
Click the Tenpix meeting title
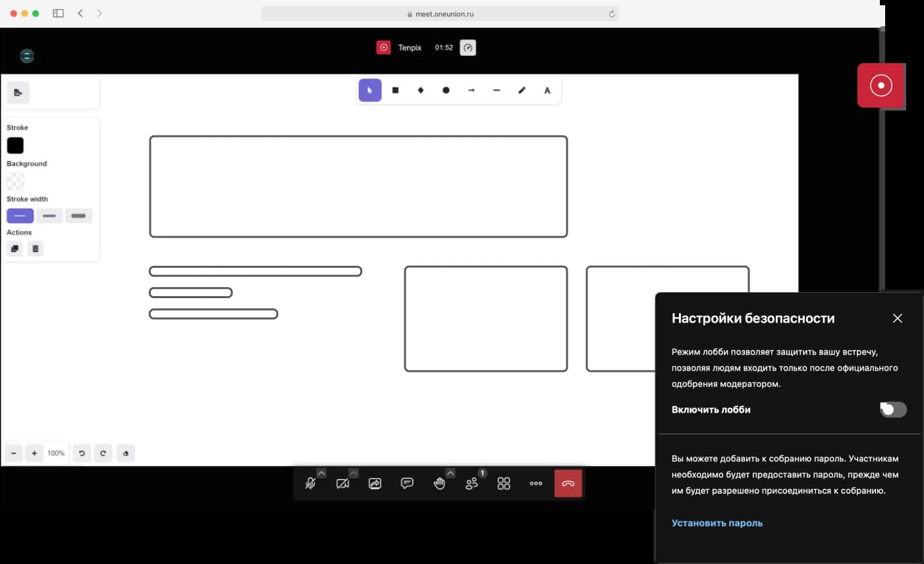[410, 47]
